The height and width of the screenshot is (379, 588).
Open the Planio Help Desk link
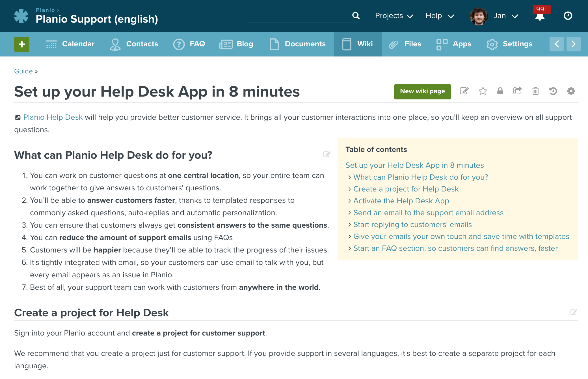(53, 117)
